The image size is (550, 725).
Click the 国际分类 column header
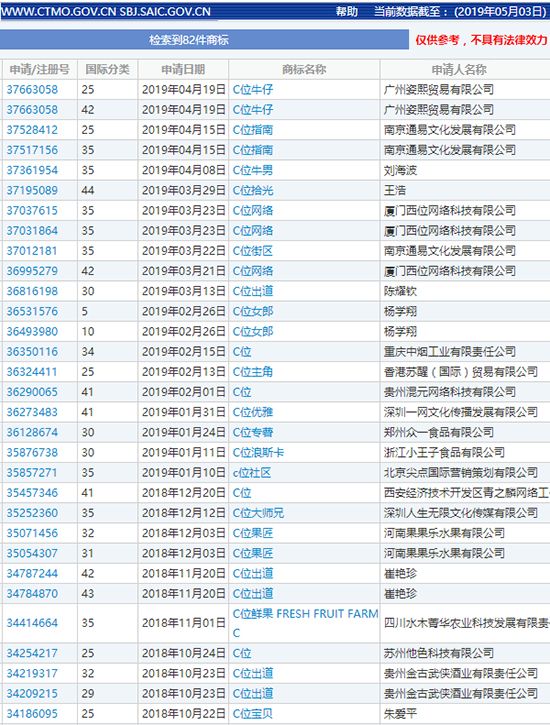point(107,70)
